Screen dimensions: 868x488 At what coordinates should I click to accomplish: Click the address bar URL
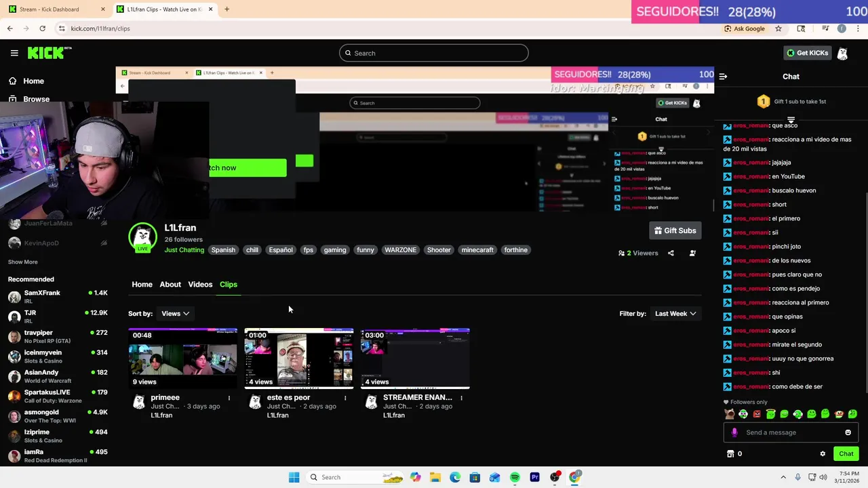(x=100, y=28)
